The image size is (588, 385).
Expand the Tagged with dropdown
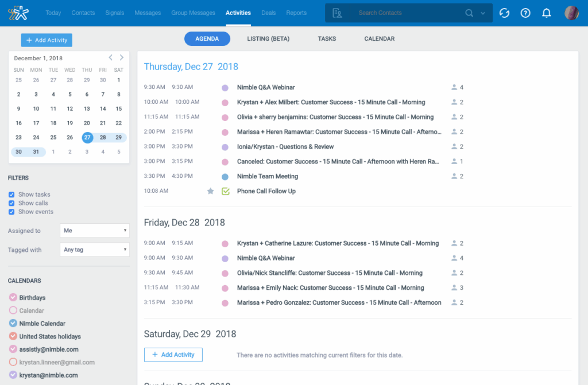(x=94, y=250)
